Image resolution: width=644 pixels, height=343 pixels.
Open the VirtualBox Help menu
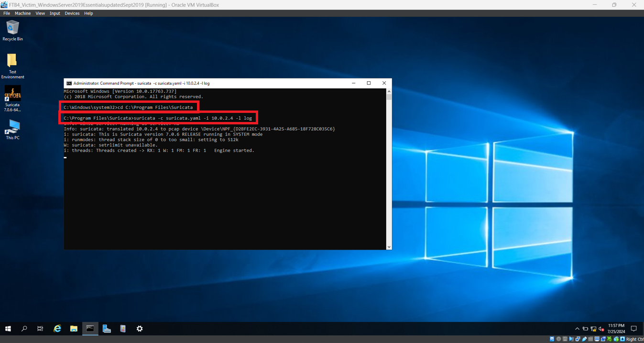tap(88, 13)
